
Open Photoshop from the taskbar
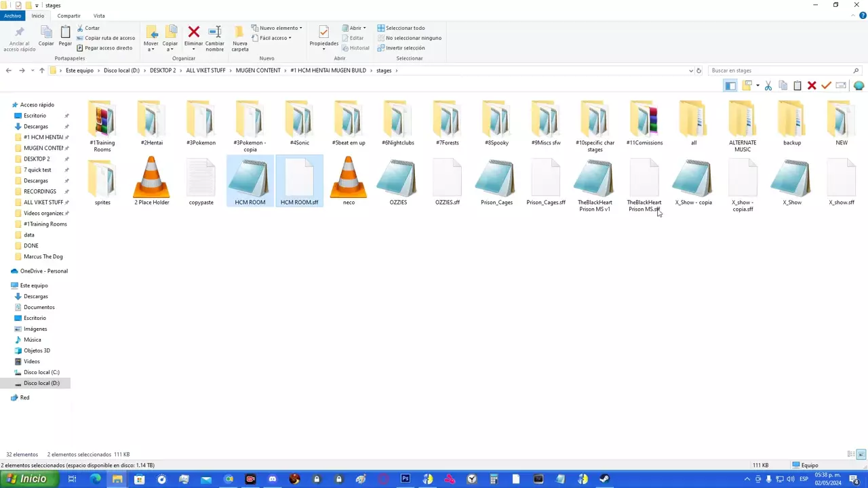coord(405,479)
